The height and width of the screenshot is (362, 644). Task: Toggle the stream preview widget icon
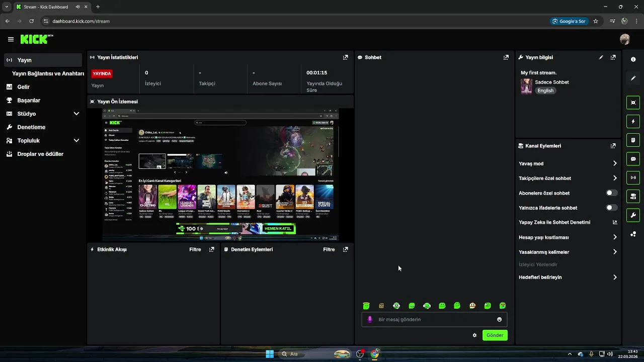(633, 103)
